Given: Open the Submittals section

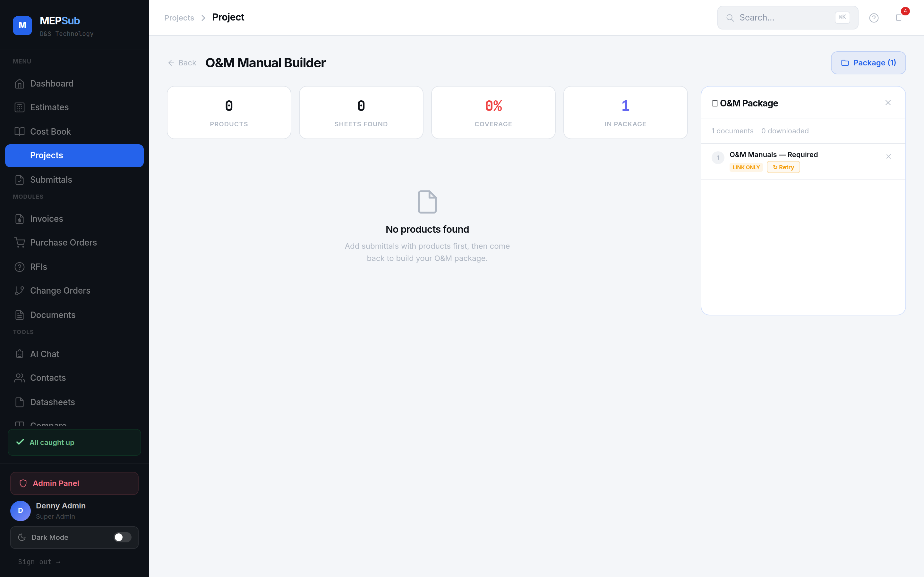Looking at the screenshot, I should point(51,180).
